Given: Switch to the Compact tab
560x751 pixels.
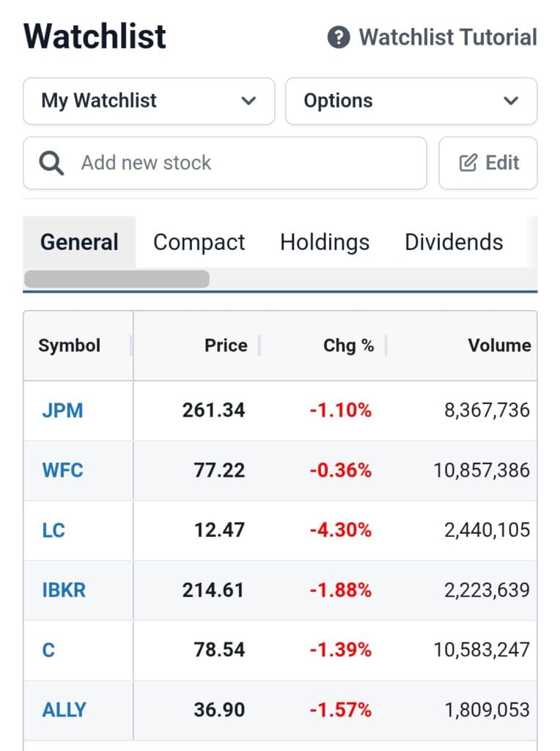Looking at the screenshot, I should coord(199,242).
